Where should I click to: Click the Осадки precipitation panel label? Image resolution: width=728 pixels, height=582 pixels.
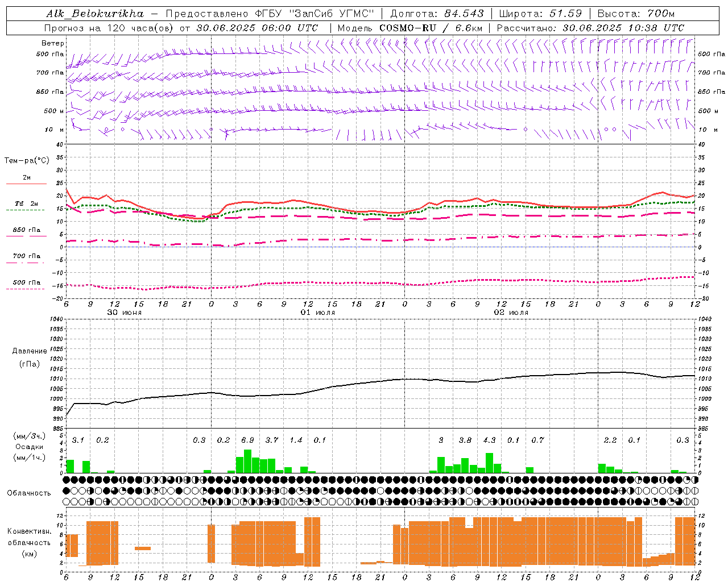(30, 447)
